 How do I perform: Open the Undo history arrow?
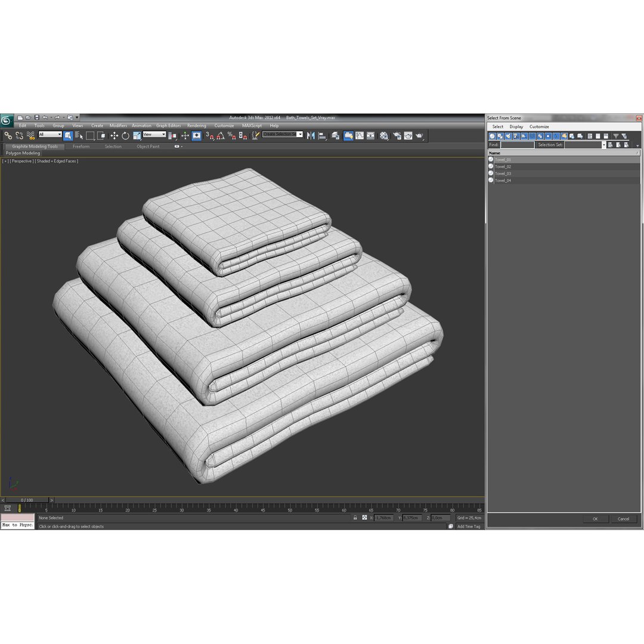tap(51, 117)
